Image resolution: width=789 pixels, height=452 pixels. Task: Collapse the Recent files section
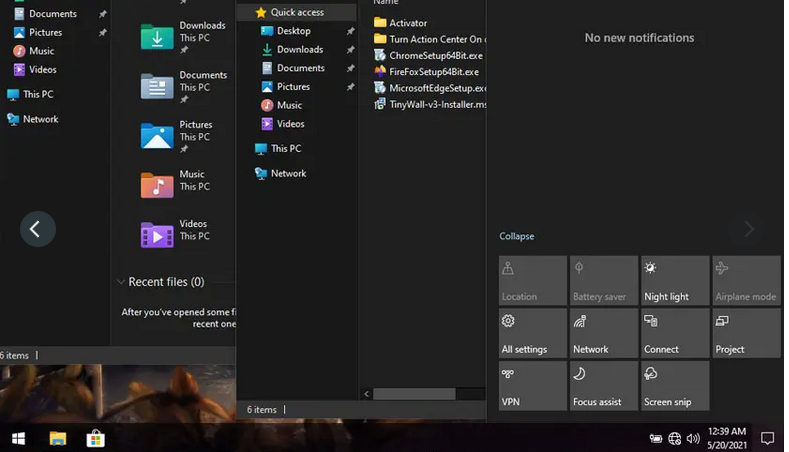121,282
